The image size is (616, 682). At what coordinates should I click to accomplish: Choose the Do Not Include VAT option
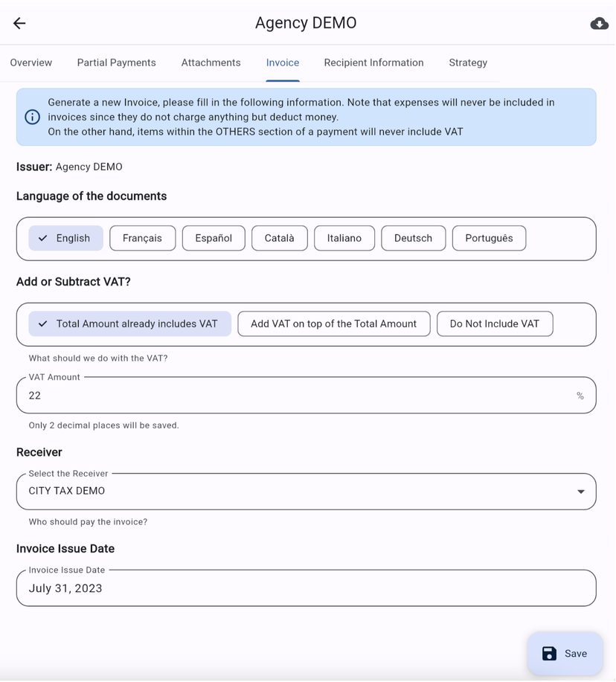coord(495,324)
